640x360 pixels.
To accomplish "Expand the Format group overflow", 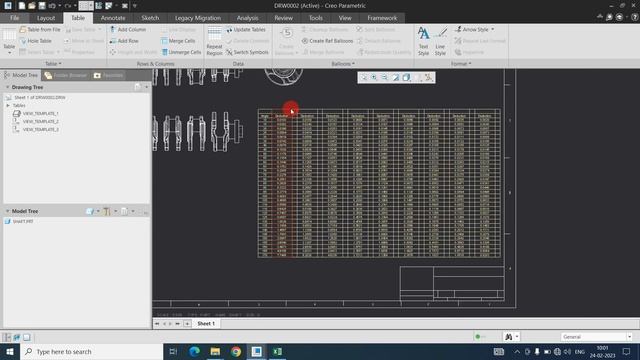I will 461,64.
